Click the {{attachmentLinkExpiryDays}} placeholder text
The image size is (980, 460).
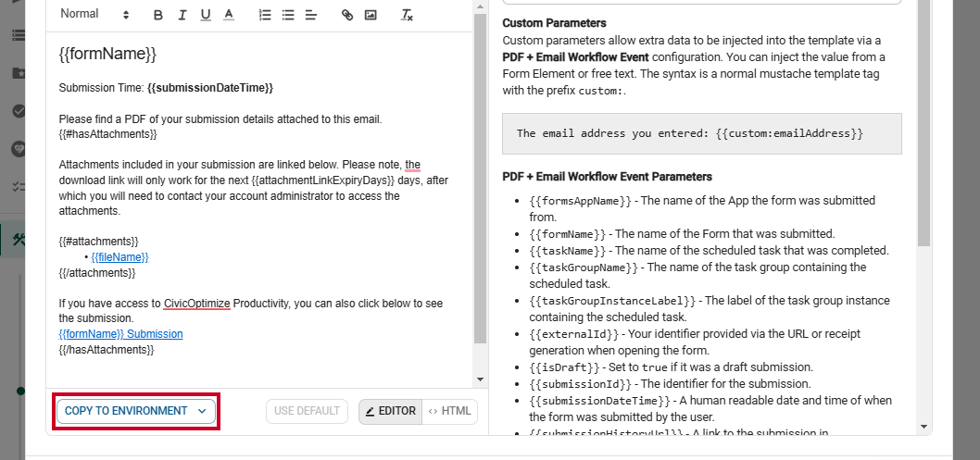tap(324, 180)
